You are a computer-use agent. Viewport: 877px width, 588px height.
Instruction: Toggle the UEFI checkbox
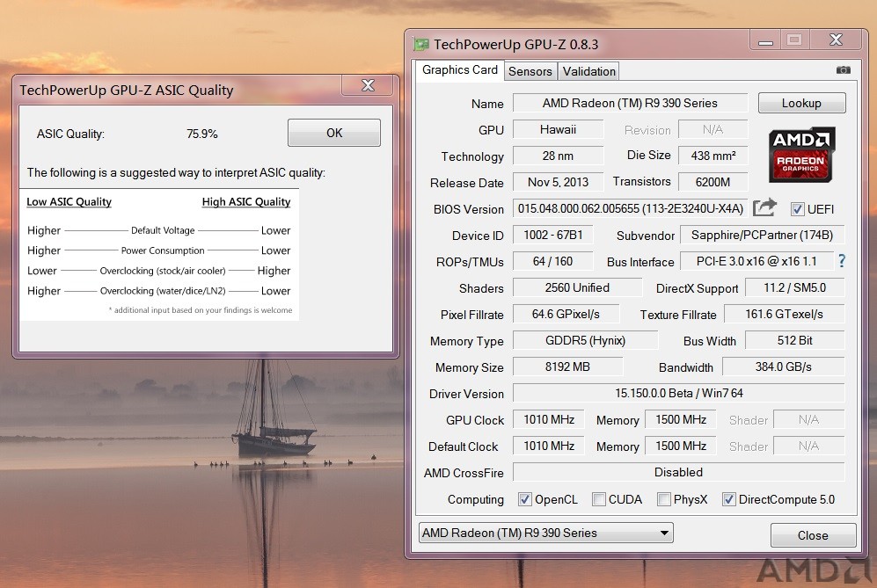(x=797, y=209)
